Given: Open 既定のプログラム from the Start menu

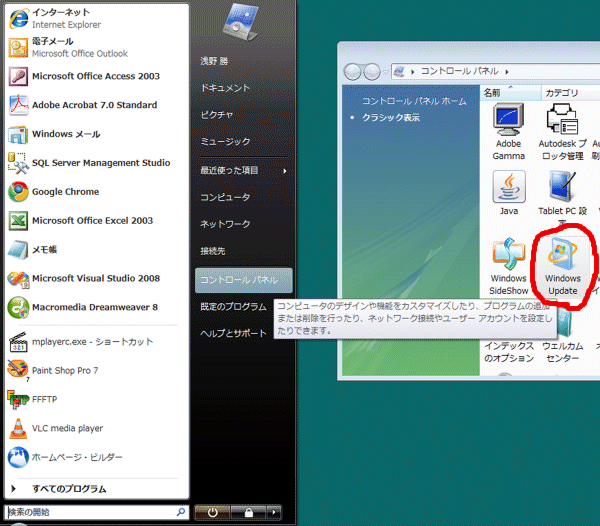Looking at the screenshot, I should point(233,306).
